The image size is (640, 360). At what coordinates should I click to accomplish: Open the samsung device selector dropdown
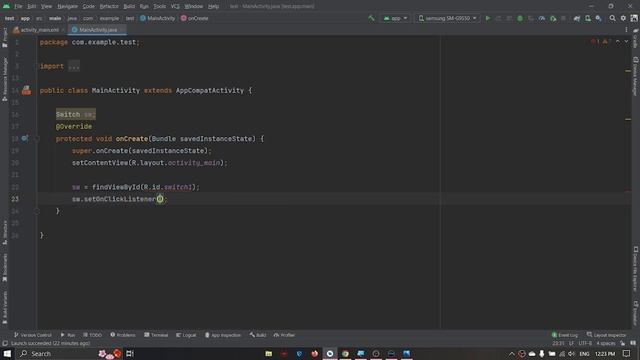(448, 18)
